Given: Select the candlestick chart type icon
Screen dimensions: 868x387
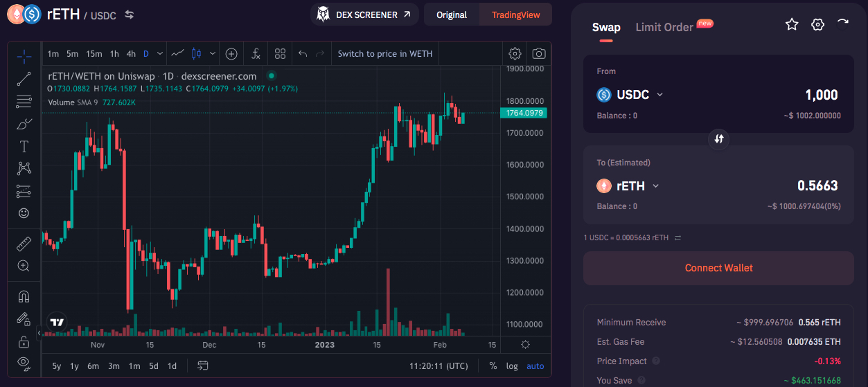Looking at the screenshot, I should tap(196, 53).
